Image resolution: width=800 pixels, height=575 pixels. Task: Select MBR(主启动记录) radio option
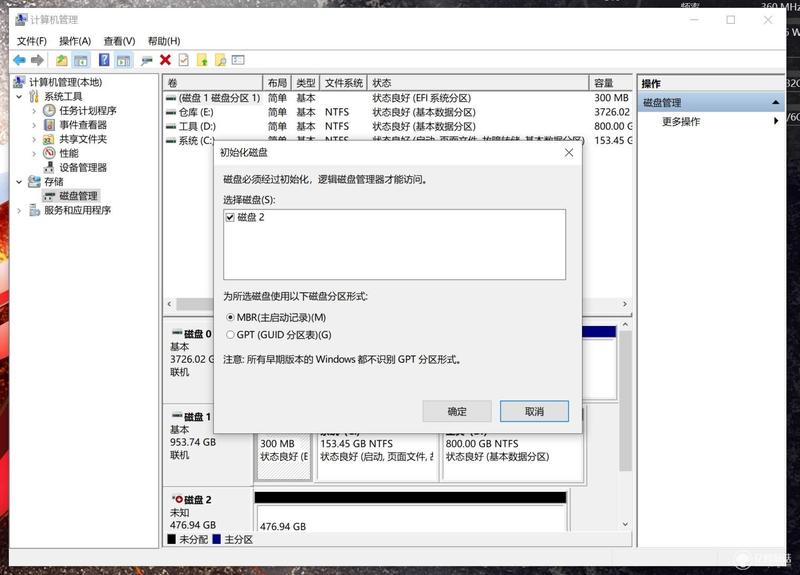coord(230,317)
